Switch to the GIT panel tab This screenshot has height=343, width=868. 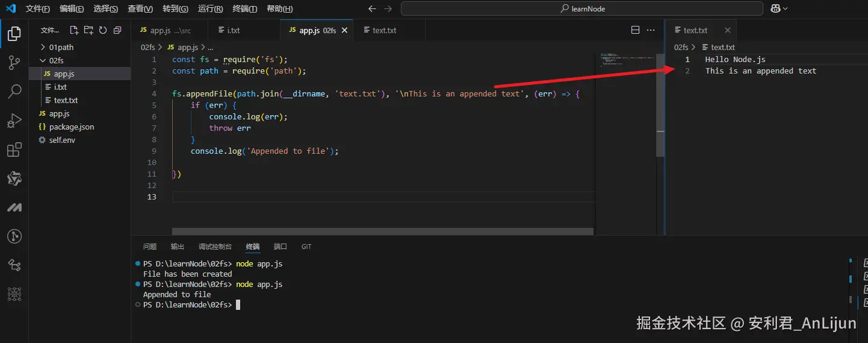tap(306, 247)
